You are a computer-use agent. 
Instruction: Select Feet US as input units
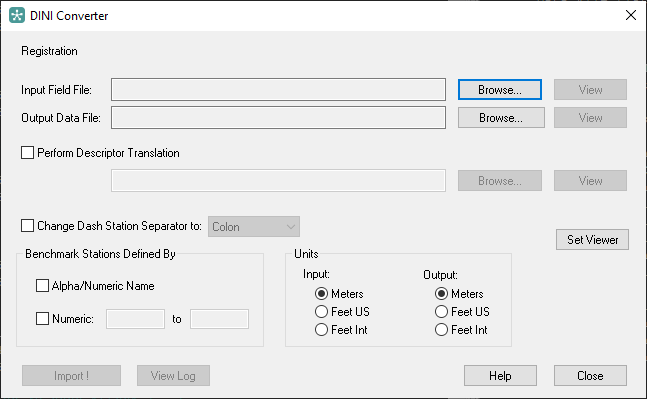click(x=321, y=312)
